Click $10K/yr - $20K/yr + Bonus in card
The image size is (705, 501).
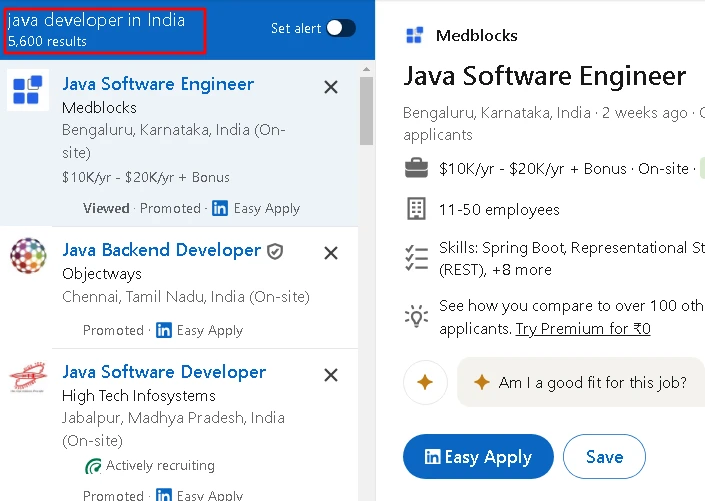click(146, 177)
